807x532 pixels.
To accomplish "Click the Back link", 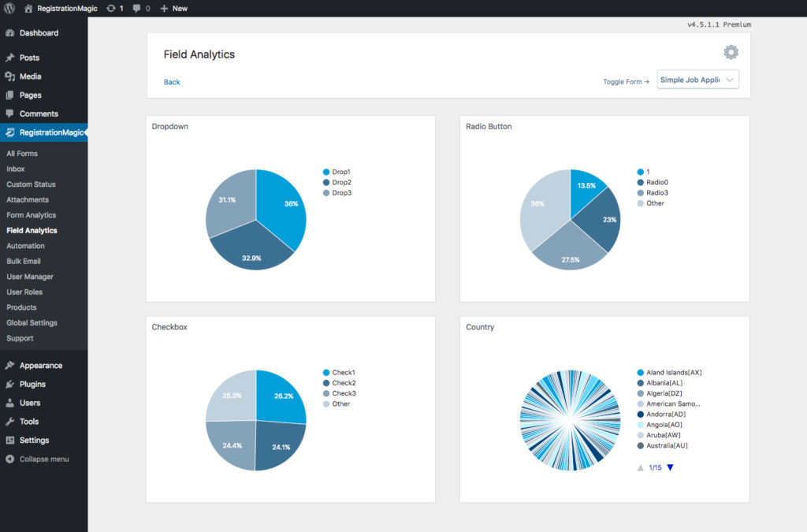I will (x=172, y=82).
